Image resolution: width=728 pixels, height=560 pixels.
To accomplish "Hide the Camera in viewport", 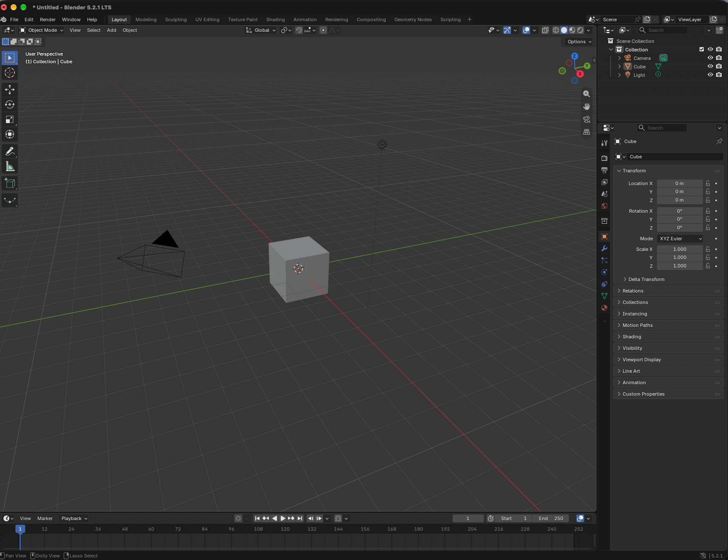I will point(710,58).
